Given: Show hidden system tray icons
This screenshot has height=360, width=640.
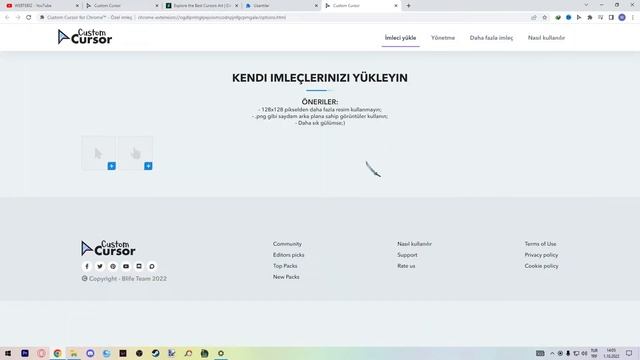Looking at the screenshot, I should tap(552, 353).
